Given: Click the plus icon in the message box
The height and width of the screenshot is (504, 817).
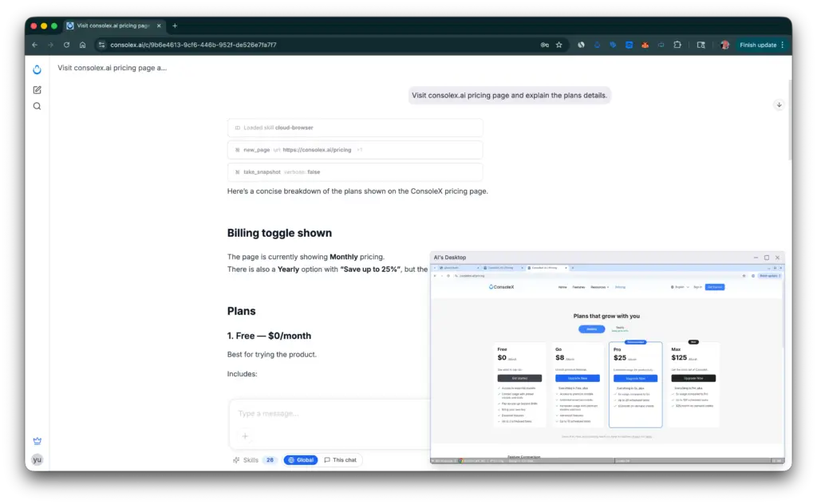Looking at the screenshot, I should [x=245, y=436].
